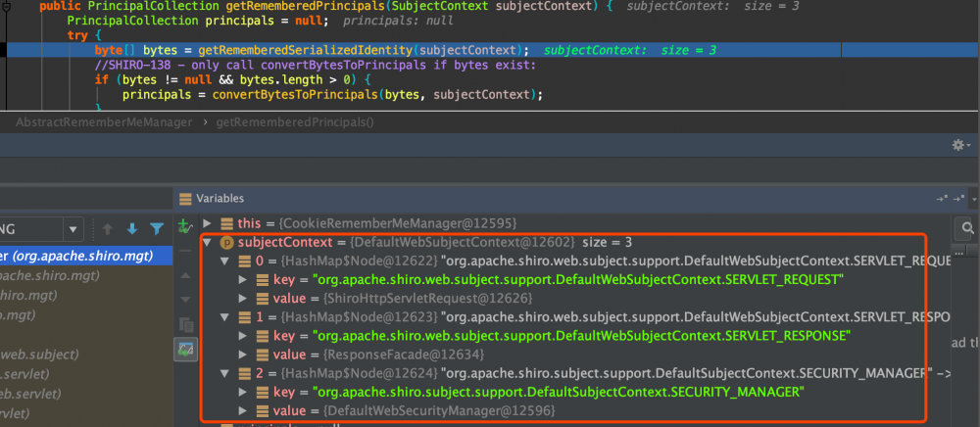Click AbstractRememberMeManager breadcrumb
This screenshot has height=427, width=980.
[x=104, y=122]
